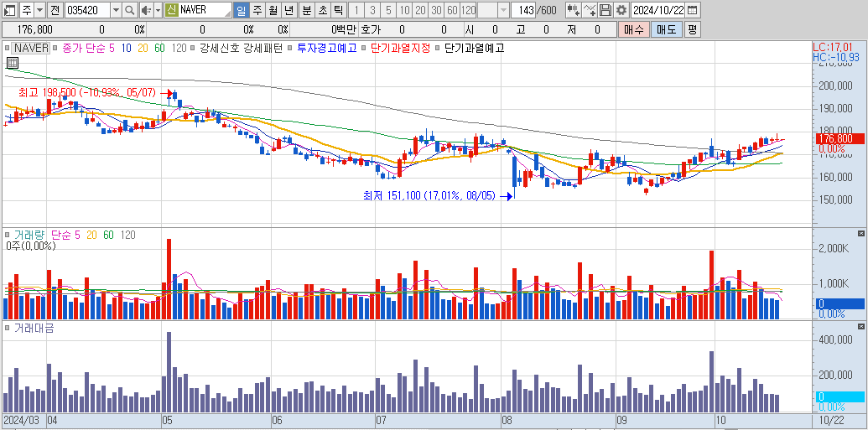The image size is (868, 430).
Task: Click the red 매수 buy button
Action: click(633, 29)
